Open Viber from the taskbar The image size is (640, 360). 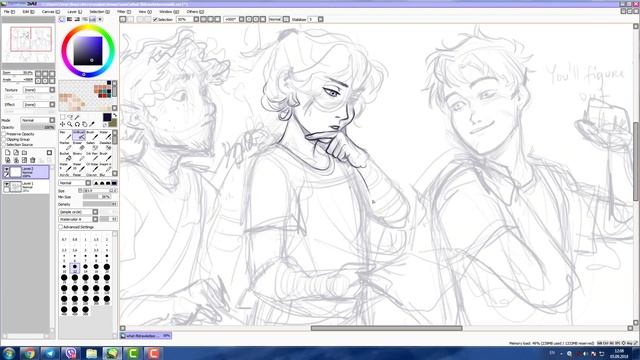point(71,353)
